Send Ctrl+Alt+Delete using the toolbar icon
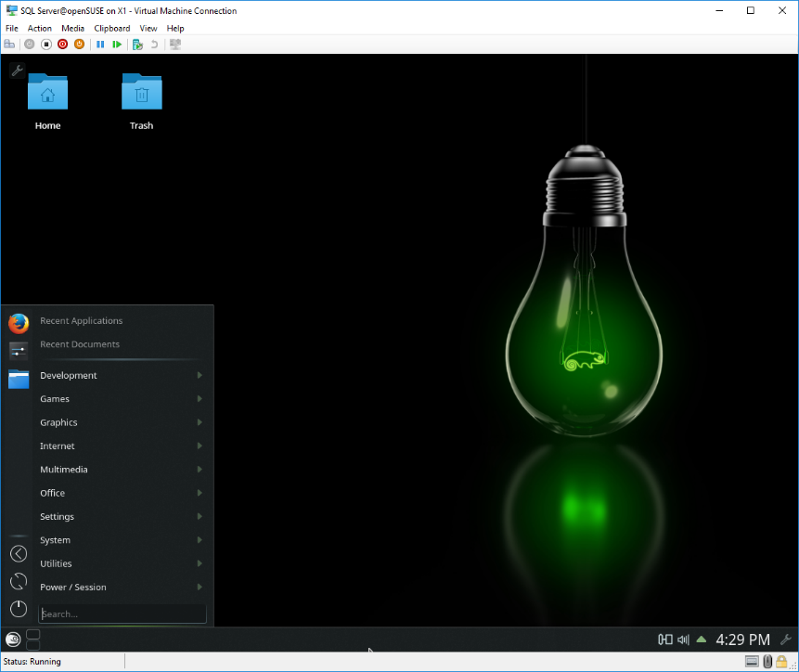This screenshot has width=799, height=672. [9, 45]
